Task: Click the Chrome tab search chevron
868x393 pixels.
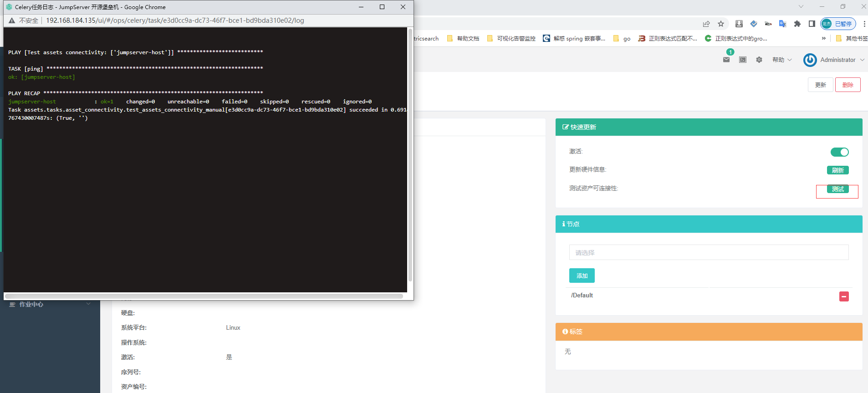Action: (x=801, y=6)
